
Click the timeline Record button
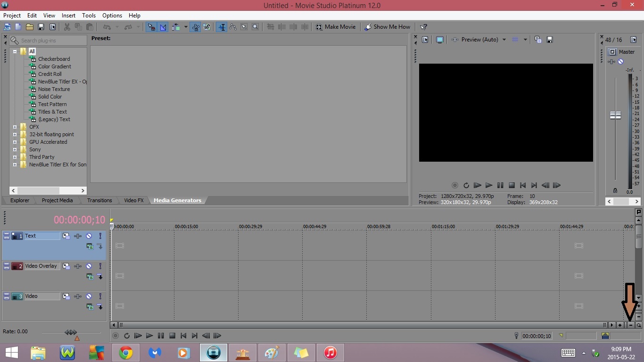click(x=116, y=336)
